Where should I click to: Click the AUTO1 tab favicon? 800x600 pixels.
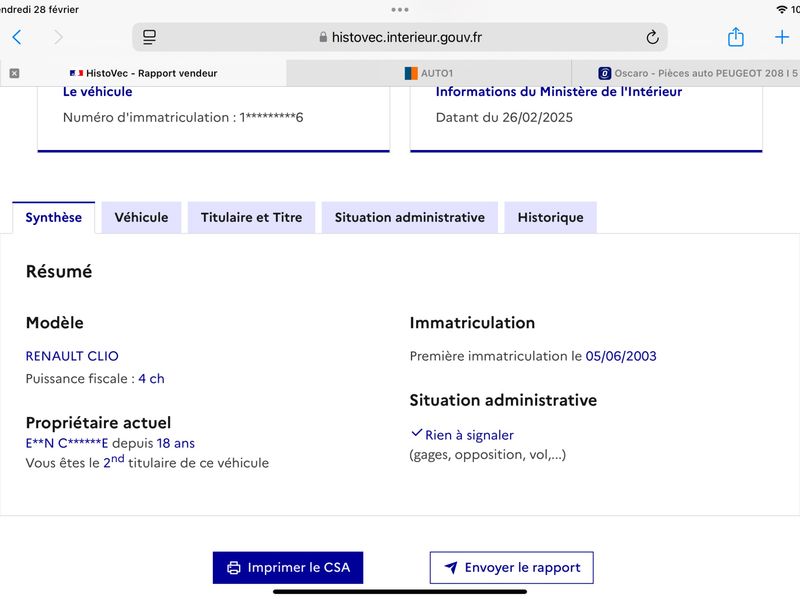point(411,73)
